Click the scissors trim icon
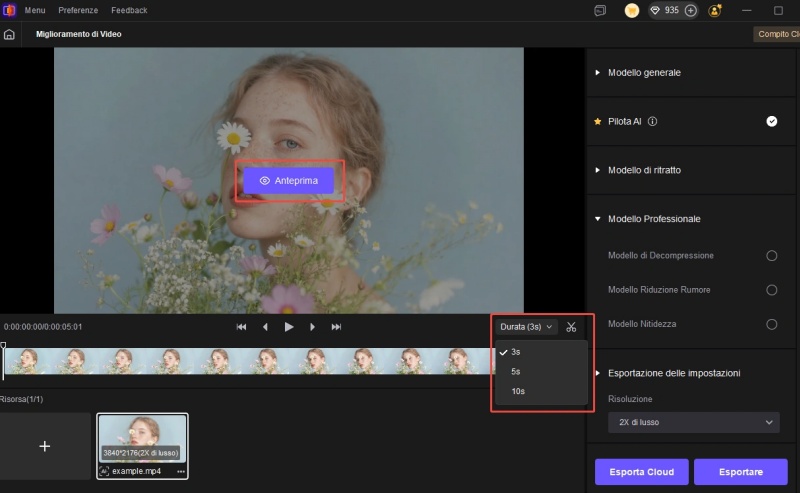The image size is (800, 493). (x=571, y=327)
